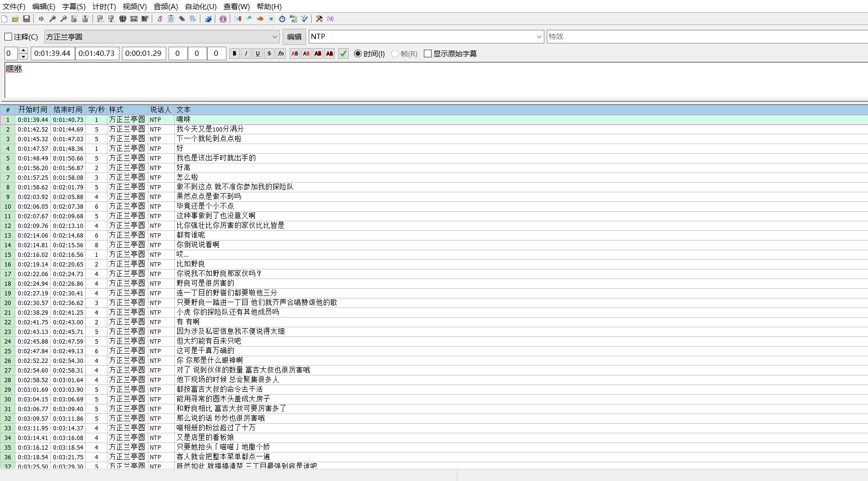Click the start time field 0:01:39.44
Image resolution: width=868 pixels, height=481 pixels.
point(53,53)
